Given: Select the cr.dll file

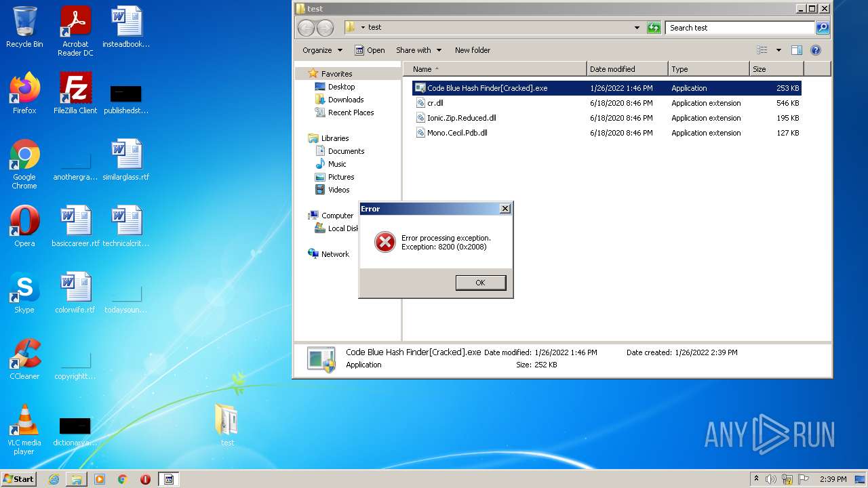Looking at the screenshot, I should pos(606,103).
